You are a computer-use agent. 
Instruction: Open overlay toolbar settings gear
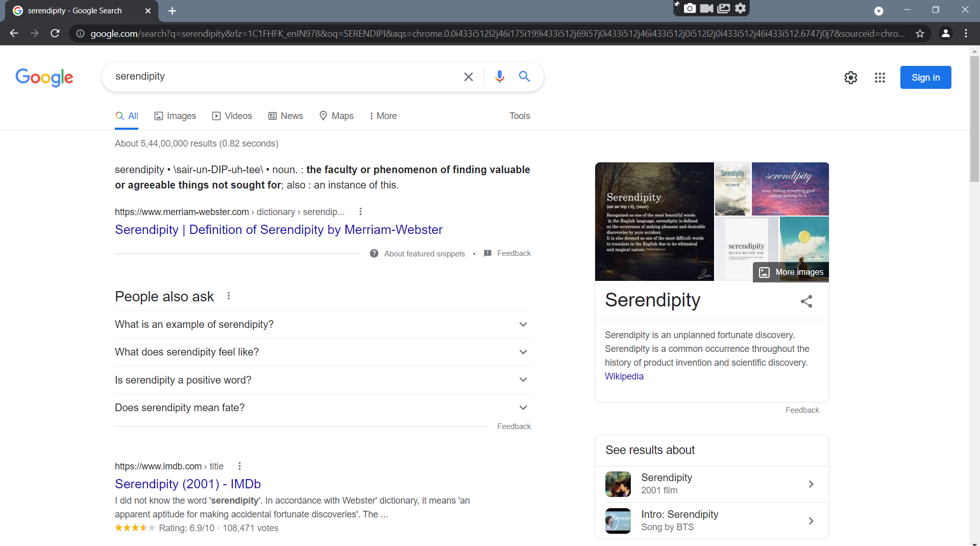[x=741, y=8]
